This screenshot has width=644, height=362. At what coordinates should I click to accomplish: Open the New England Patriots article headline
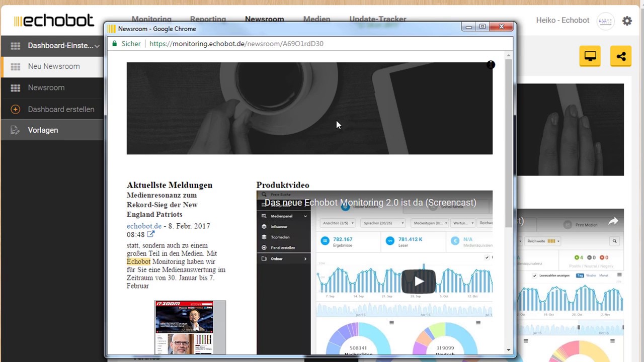pyautogui.click(x=162, y=205)
